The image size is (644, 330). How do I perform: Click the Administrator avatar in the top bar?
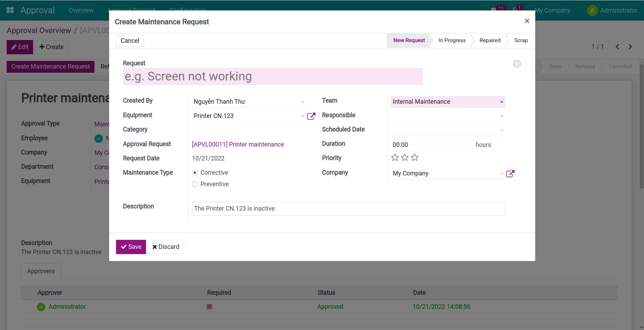point(592,10)
